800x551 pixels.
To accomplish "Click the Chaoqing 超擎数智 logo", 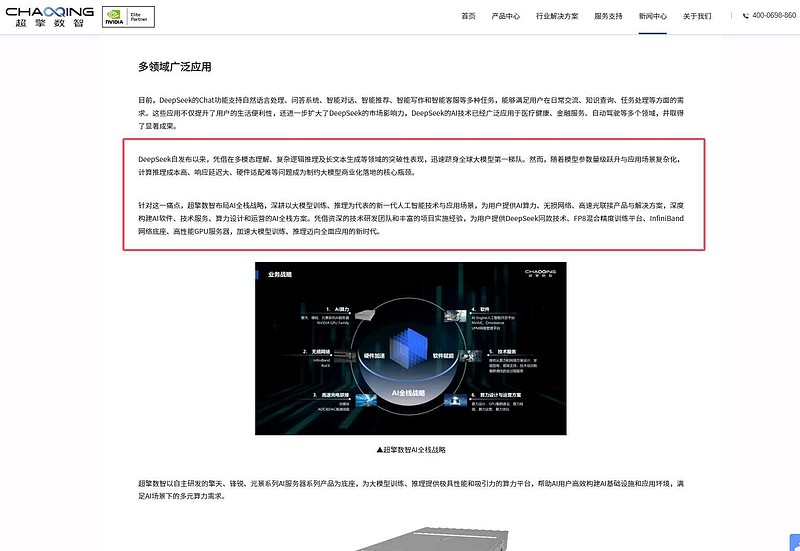I will (x=49, y=17).
